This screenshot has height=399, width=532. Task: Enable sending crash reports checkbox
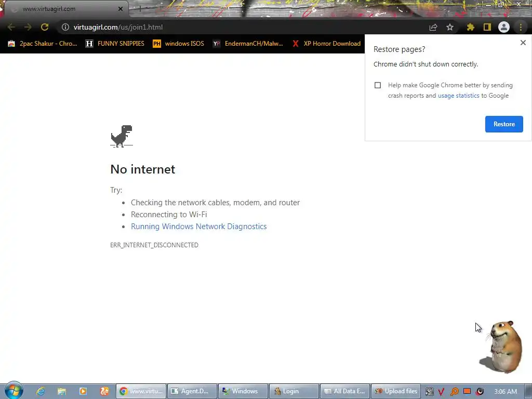[378, 85]
